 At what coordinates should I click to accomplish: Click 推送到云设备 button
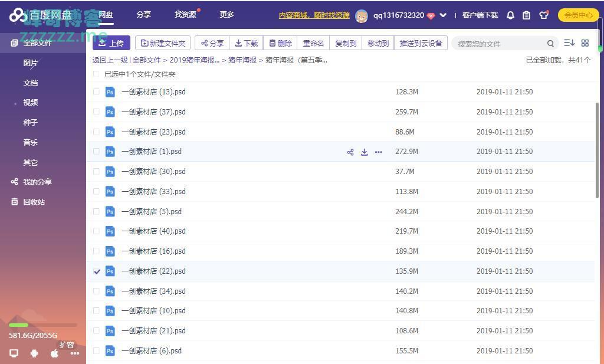pos(421,42)
